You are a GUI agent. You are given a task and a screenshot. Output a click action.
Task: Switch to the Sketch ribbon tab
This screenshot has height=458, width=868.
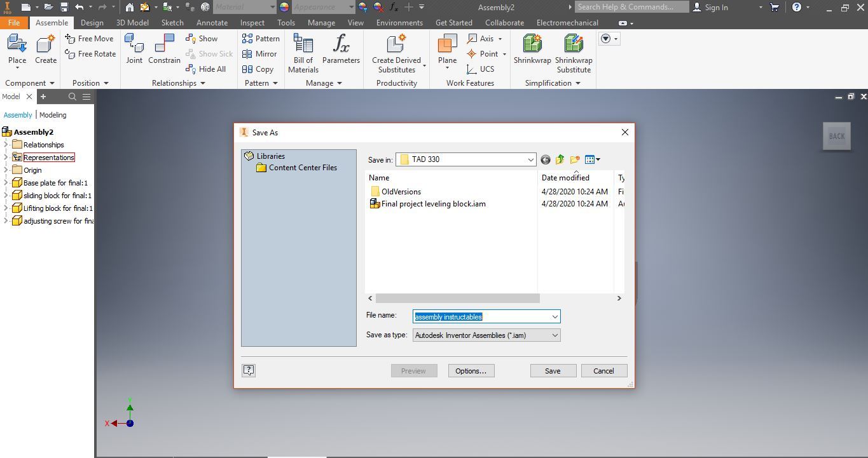tap(172, 22)
